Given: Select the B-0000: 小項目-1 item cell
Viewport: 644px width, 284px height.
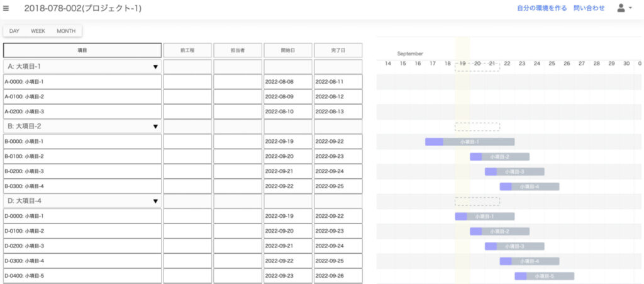Looking at the screenshot, I should (x=82, y=142).
